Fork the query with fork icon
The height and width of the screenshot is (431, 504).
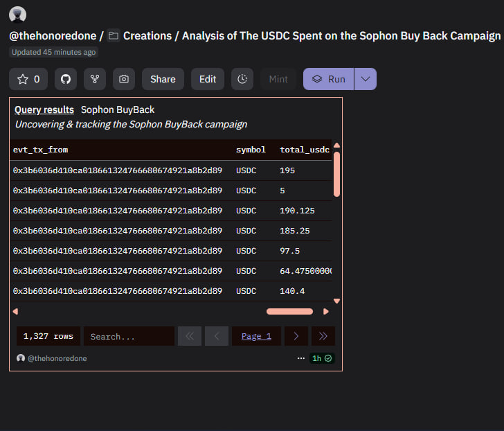coord(95,79)
